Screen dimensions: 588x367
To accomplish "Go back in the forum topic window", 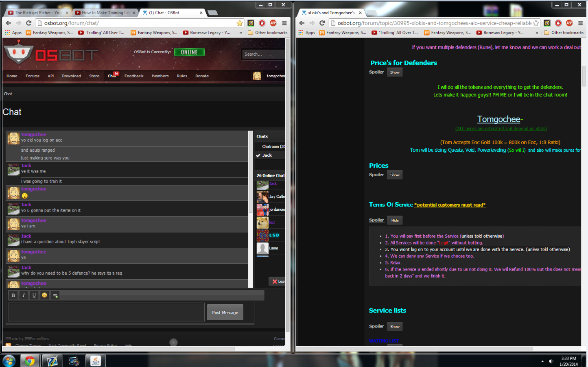I will 302,23.
